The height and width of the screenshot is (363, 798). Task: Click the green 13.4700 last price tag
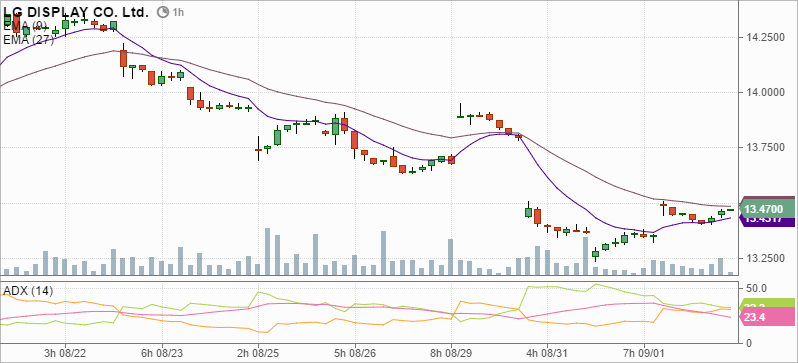point(766,209)
